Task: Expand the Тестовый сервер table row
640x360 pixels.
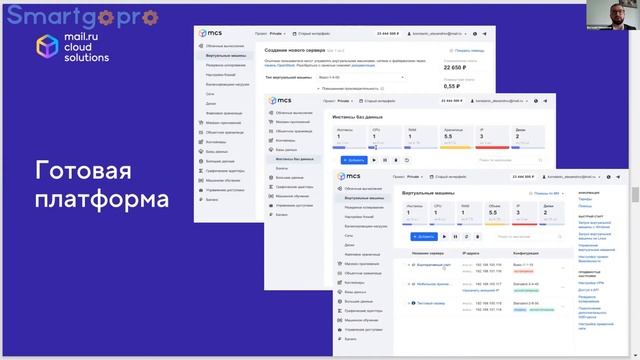Action: (x=409, y=303)
